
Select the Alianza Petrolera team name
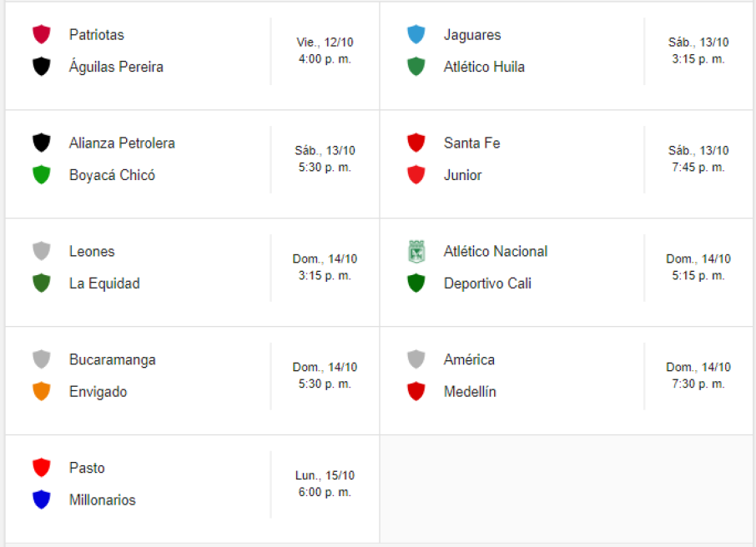tap(122, 143)
